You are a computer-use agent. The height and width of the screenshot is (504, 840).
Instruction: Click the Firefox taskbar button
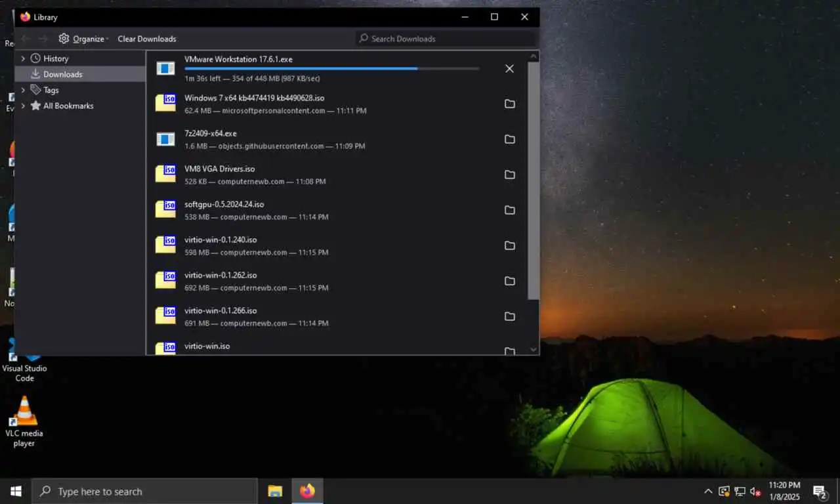[x=307, y=491]
